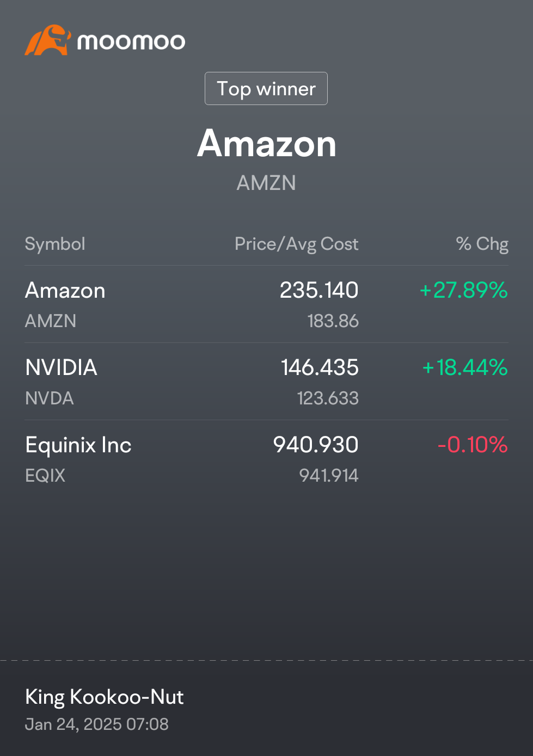This screenshot has width=533, height=756.
Task: Open the Amazon row in the table
Action: (x=266, y=304)
